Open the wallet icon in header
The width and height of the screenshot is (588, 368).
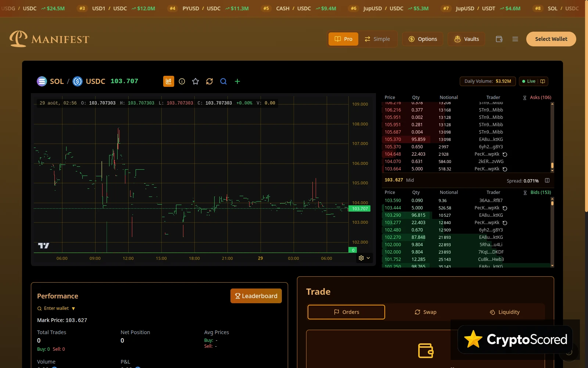(x=499, y=39)
